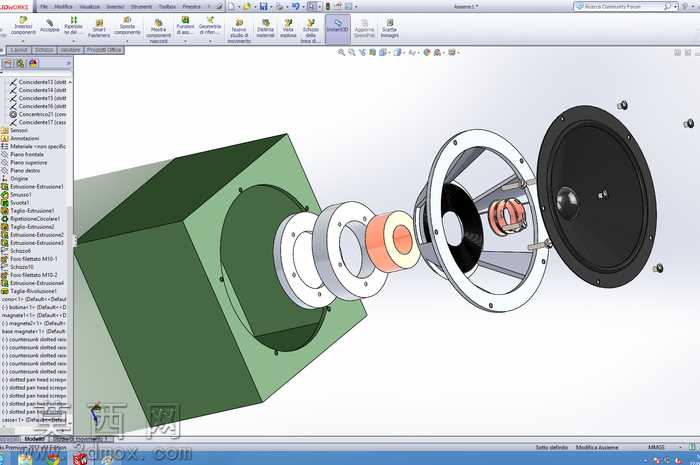Click Nuovo studio di movimento
Image resolution: width=700 pixels, height=465 pixels.
click(x=239, y=31)
